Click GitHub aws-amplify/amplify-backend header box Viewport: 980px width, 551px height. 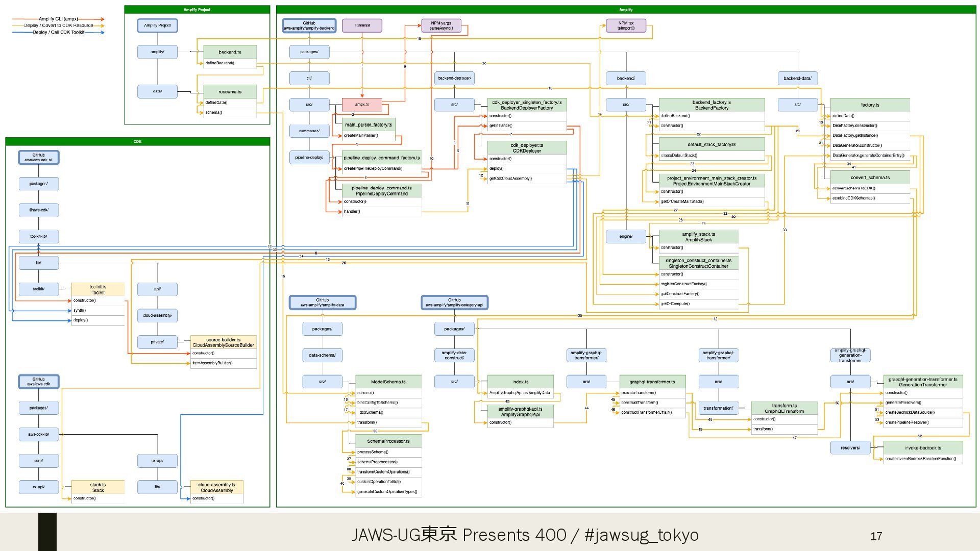(309, 26)
